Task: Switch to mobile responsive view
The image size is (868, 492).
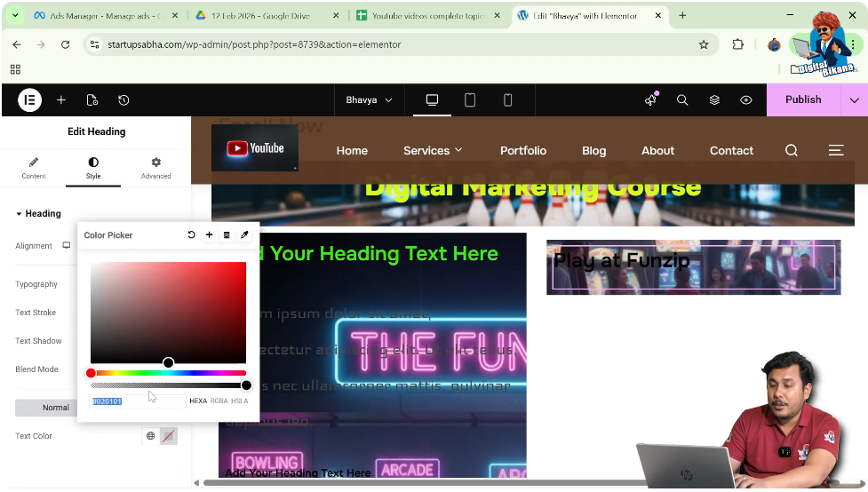Action: [x=507, y=100]
